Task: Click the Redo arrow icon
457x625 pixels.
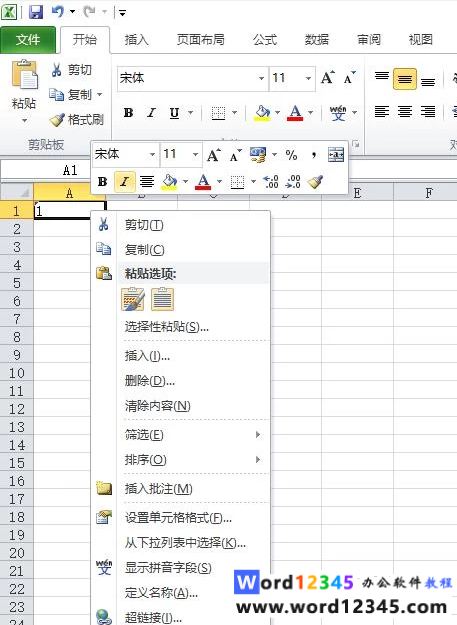Action: coord(89,12)
